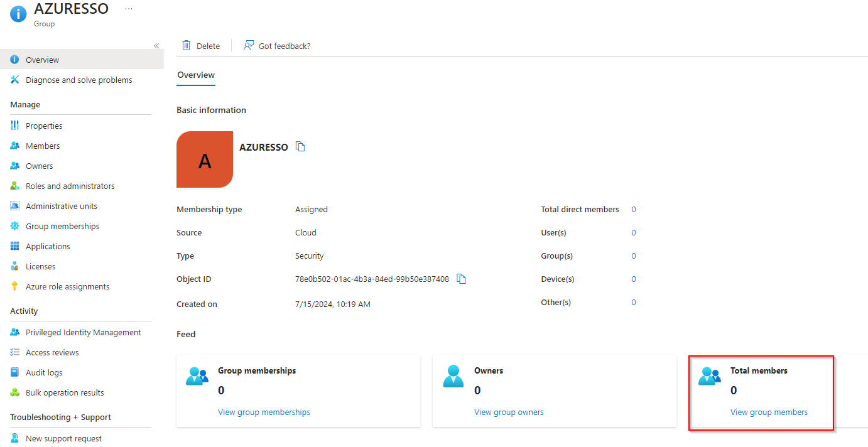Screen dimensions: 868x447
Task: Copy the Object ID value
Action: click(461, 279)
